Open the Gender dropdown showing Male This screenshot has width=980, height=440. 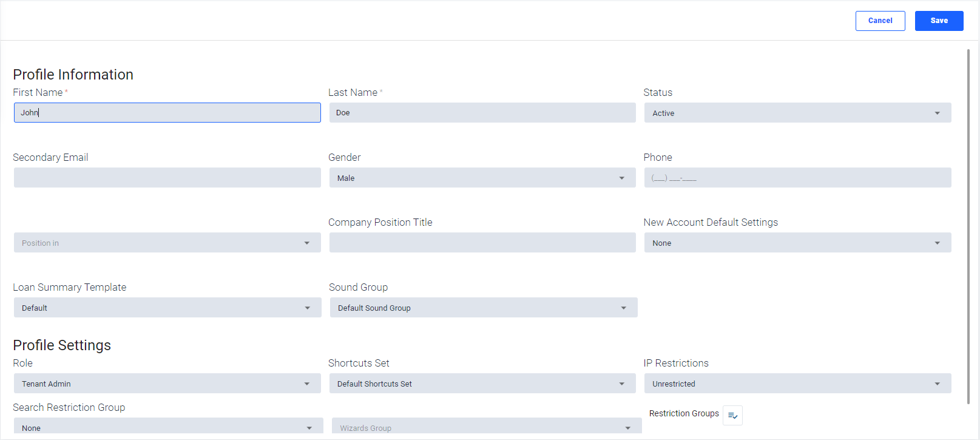(x=482, y=178)
